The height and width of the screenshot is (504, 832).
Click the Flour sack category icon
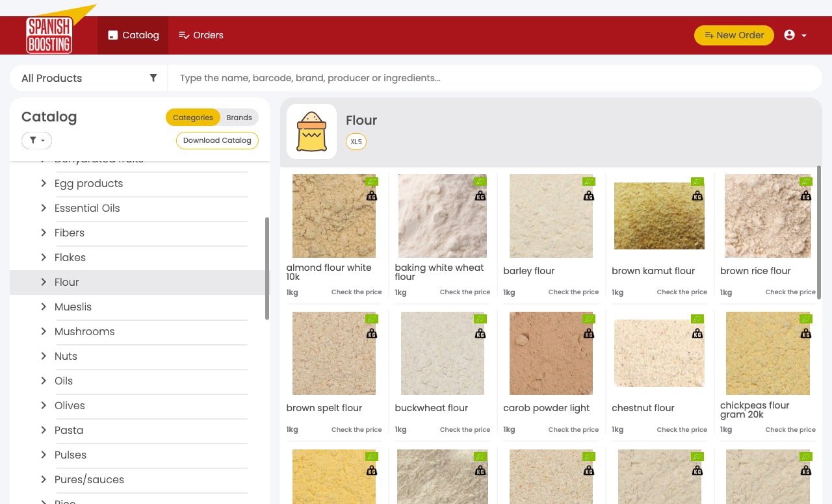311,131
